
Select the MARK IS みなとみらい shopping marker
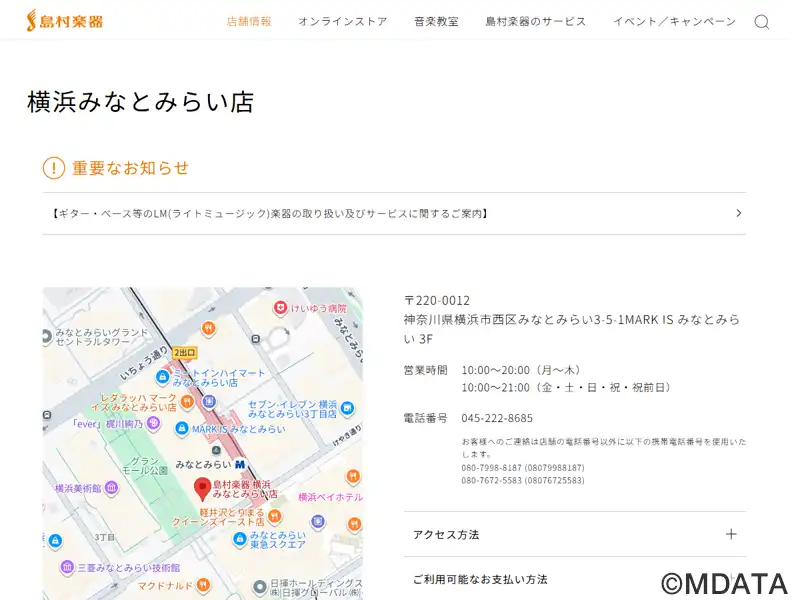[181, 428]
